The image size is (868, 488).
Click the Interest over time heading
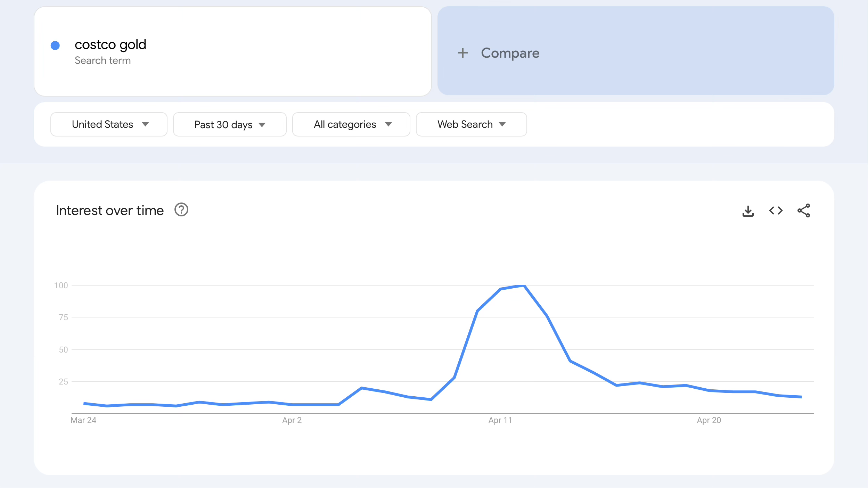tap(110, 210)
